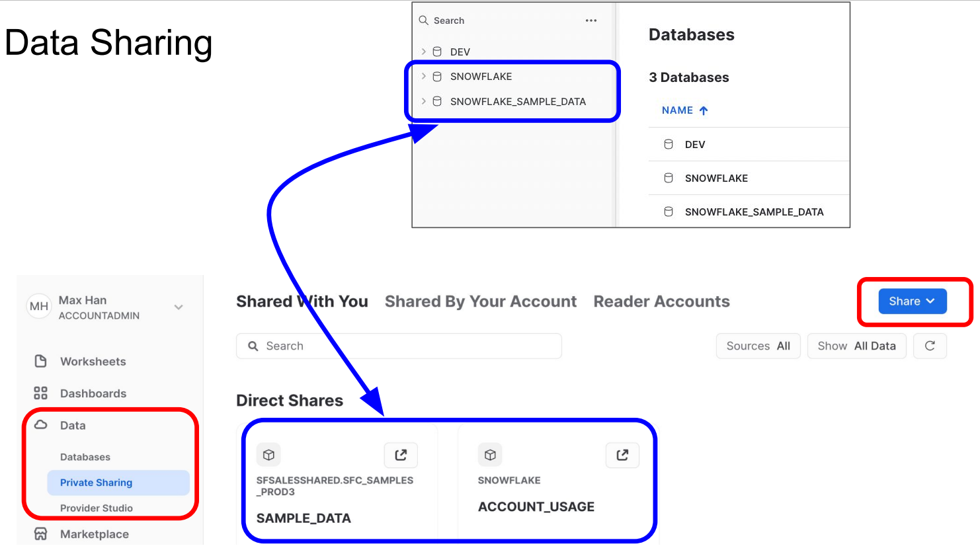Viewport: 980px width, 552px height.
Task: Click the SNOWFLAKE icon in databases table
Action: coord(669,178)
